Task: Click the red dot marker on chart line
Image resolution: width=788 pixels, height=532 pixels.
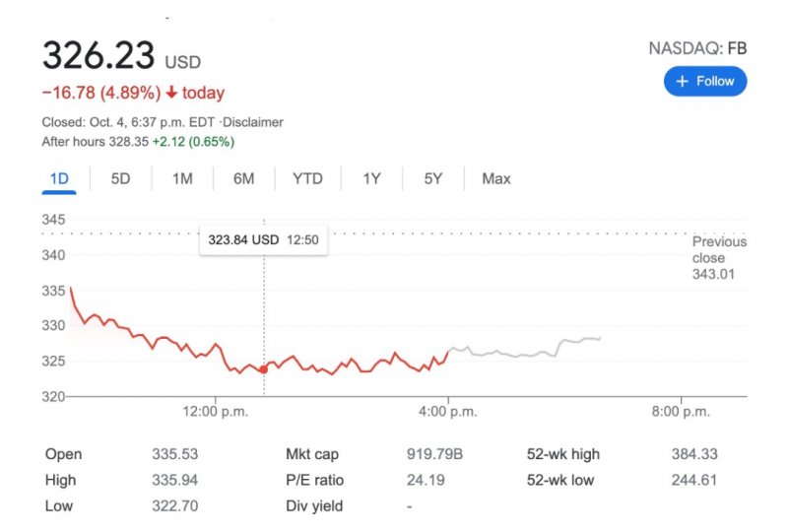Action: 263,369
